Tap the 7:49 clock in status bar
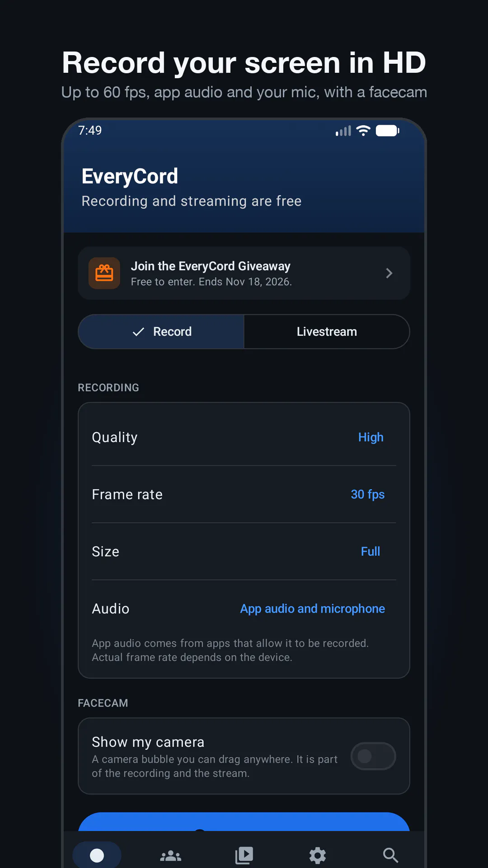 click(x=90, y=130)
